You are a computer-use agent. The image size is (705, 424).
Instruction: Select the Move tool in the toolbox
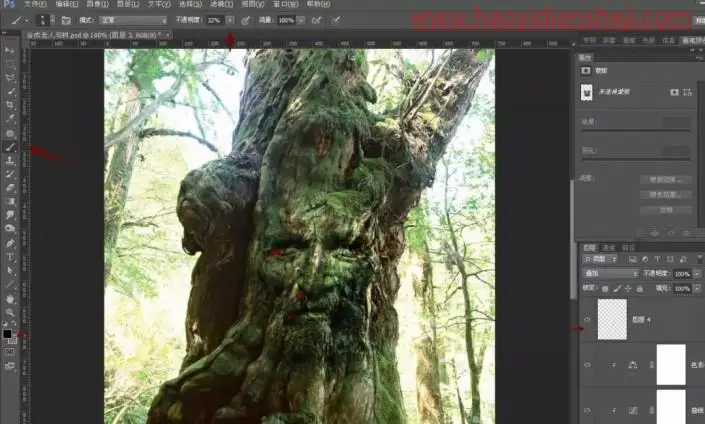pos(9,51)
